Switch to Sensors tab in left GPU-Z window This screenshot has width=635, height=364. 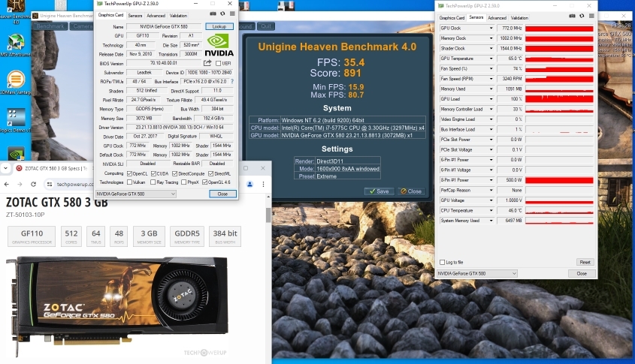(x=135, y=15)
